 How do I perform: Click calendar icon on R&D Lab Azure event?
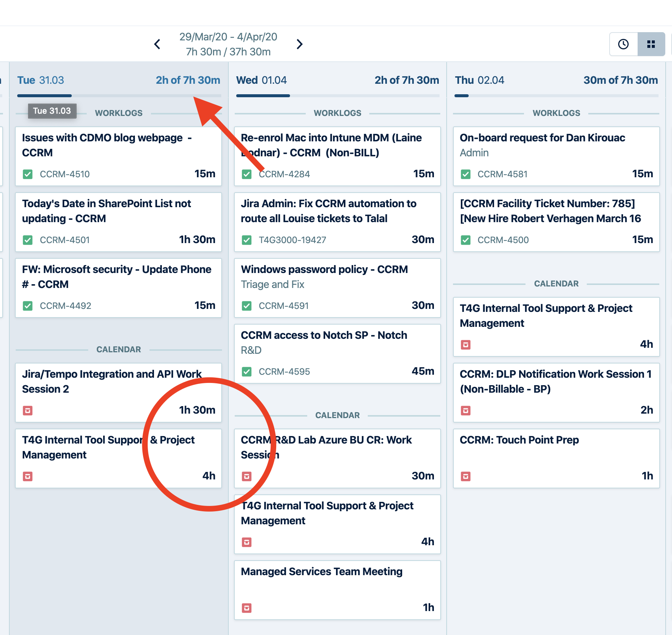(x=247, y=476)
